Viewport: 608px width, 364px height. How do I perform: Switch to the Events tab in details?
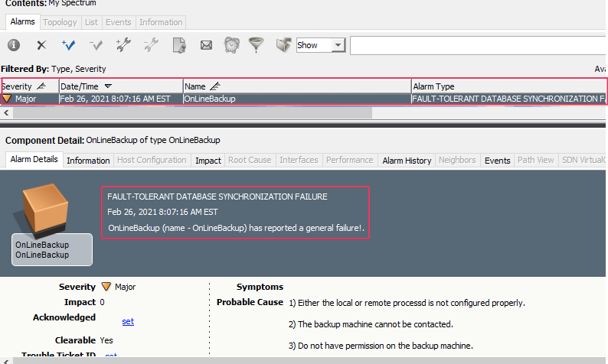click(x=497, y=161)
